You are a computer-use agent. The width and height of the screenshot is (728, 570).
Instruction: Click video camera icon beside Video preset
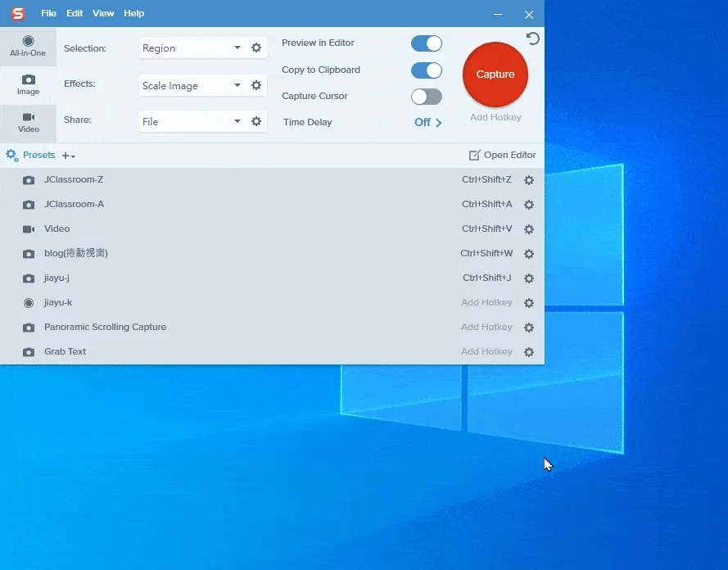tap(29, 228)
